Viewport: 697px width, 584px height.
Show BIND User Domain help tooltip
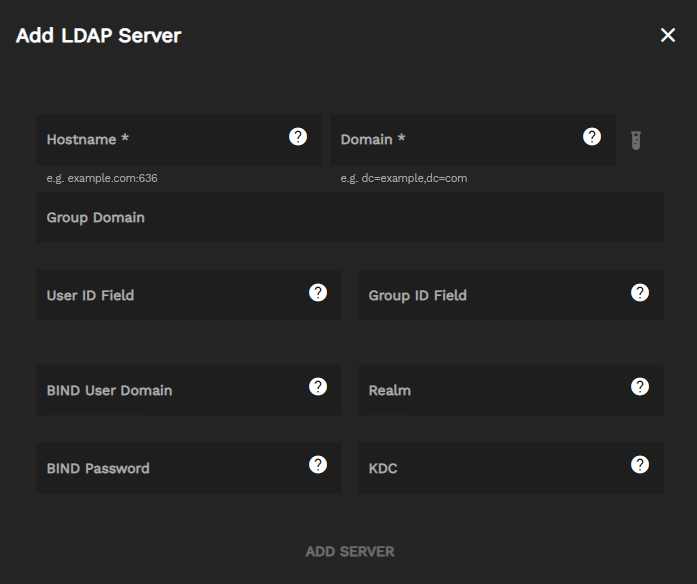click(x=318, y=387)
